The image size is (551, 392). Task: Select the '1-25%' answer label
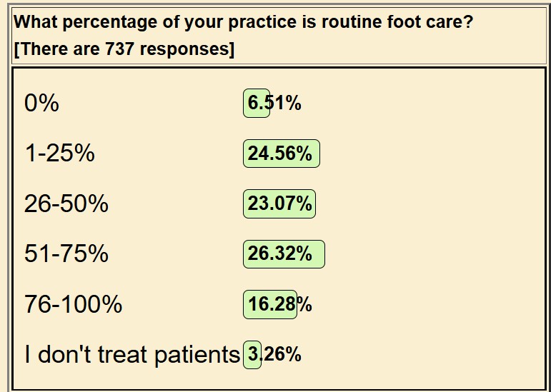point(59,154)
